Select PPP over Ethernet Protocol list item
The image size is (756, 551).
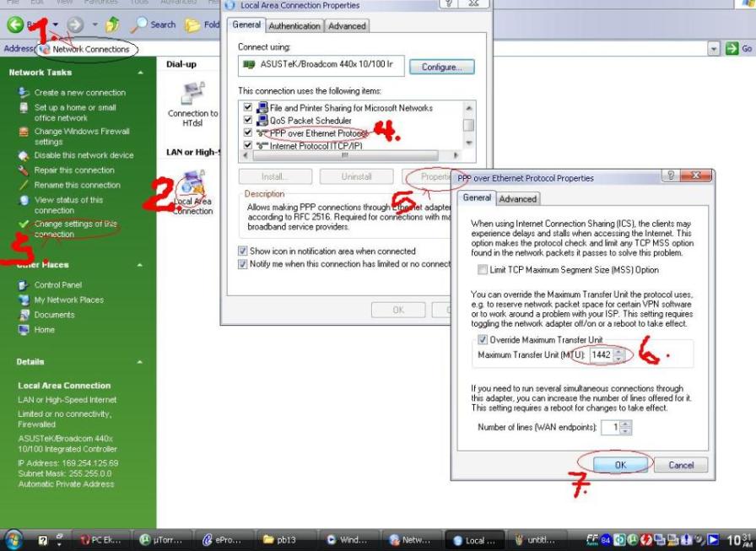coord(317,133)
